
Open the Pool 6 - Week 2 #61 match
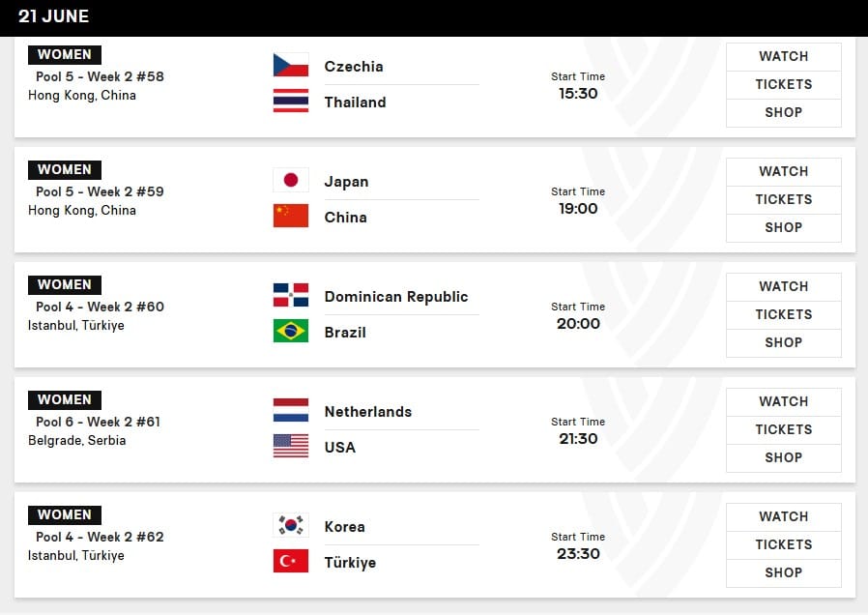point(98,422)
